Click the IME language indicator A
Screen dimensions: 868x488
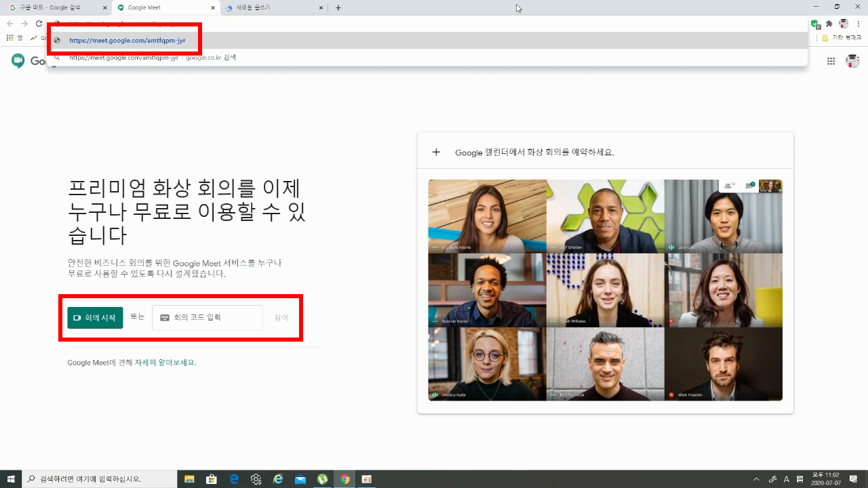(787, 479)
